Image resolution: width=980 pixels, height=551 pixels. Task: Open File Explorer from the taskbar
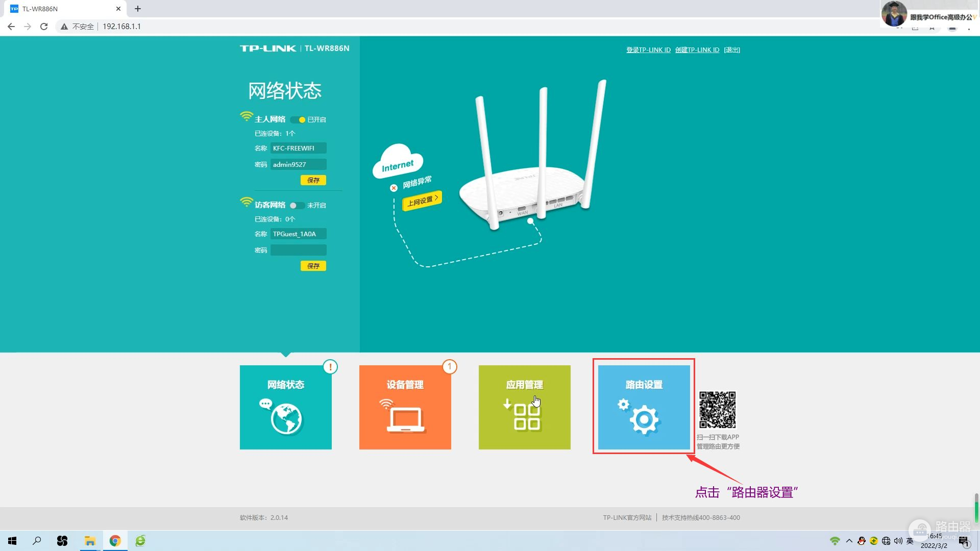(x=90, y=541)
